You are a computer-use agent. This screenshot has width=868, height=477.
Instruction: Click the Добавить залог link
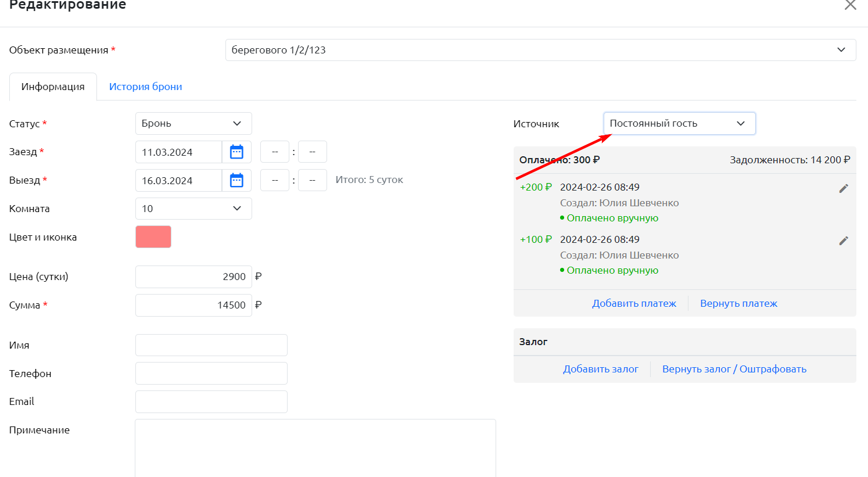(601, 369)
